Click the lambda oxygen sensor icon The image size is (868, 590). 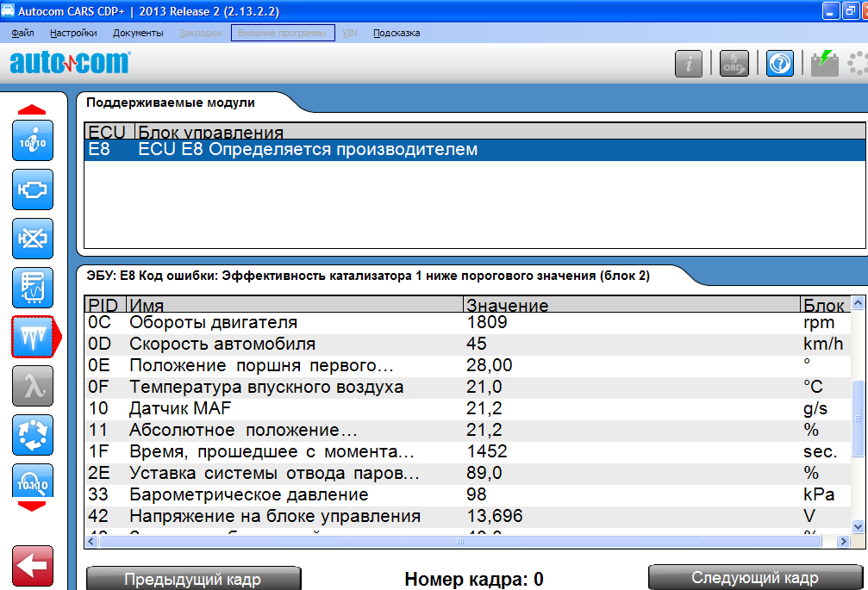tap(33, 386)
